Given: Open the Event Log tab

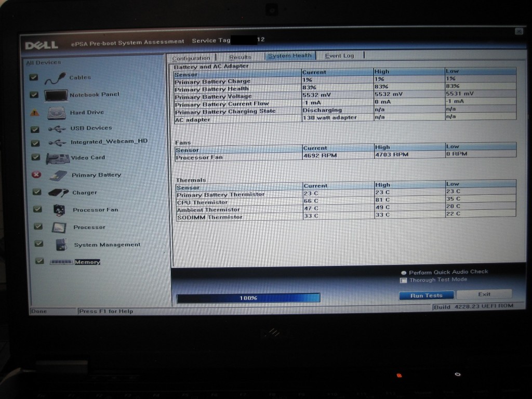Looking at the screenshot, I should [339, 56].
